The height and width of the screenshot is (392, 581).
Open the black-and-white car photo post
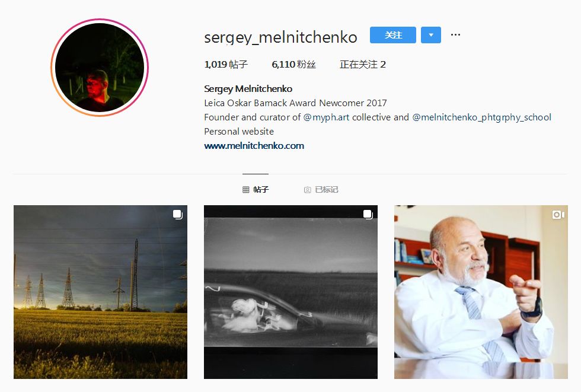click(291, 292)
